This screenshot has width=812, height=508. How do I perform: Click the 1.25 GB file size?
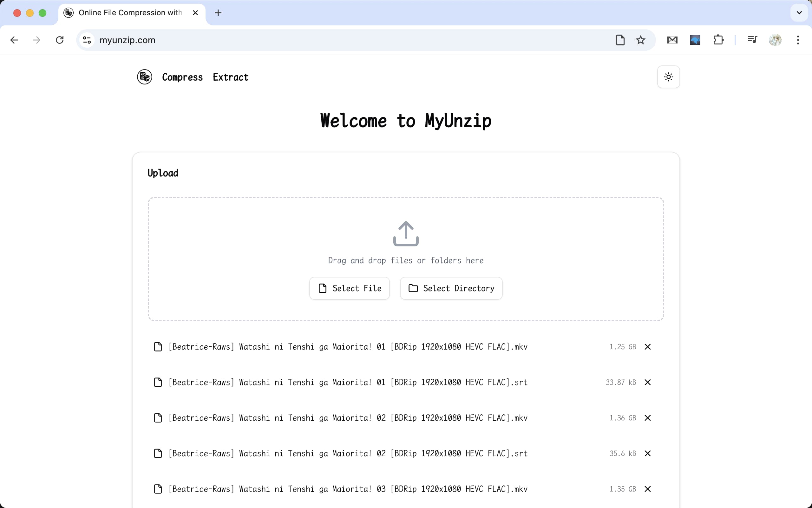(622, 347)
